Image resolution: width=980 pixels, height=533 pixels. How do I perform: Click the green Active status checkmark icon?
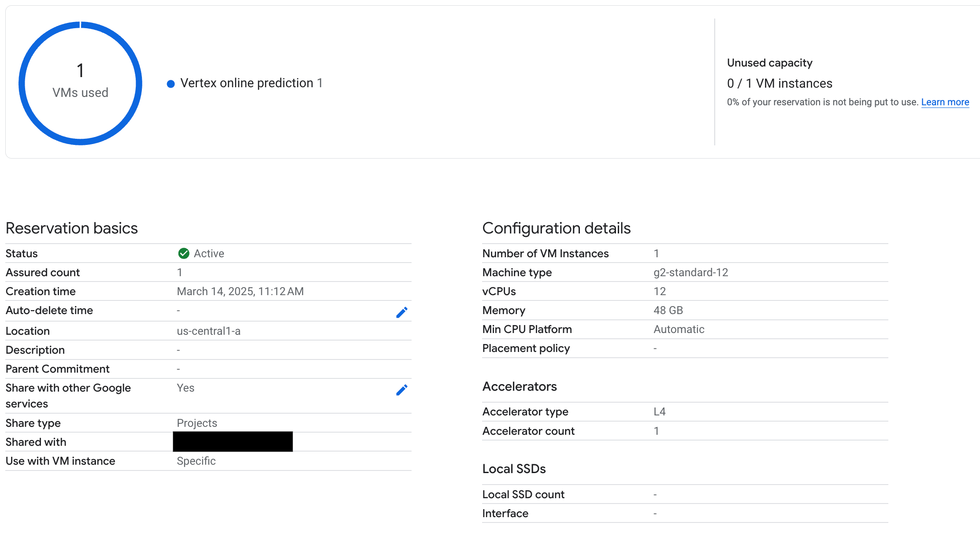tap(184, 253)
